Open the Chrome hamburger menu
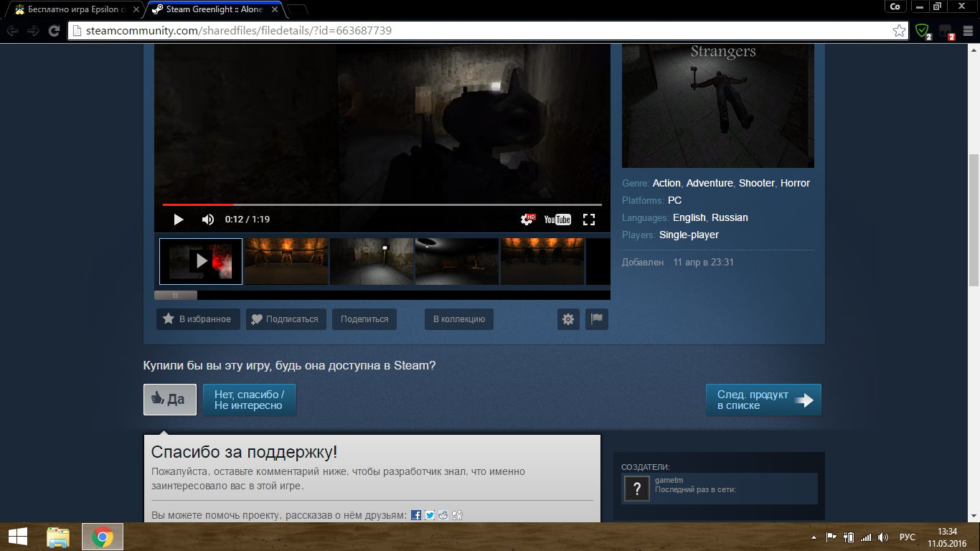Screen dimensions: 980x551 pos(968,31)
